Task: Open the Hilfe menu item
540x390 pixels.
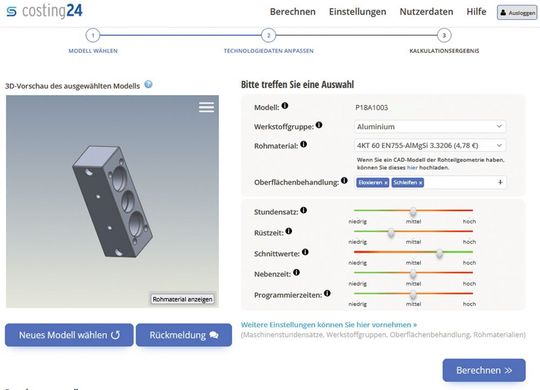Action: [476, 12]
